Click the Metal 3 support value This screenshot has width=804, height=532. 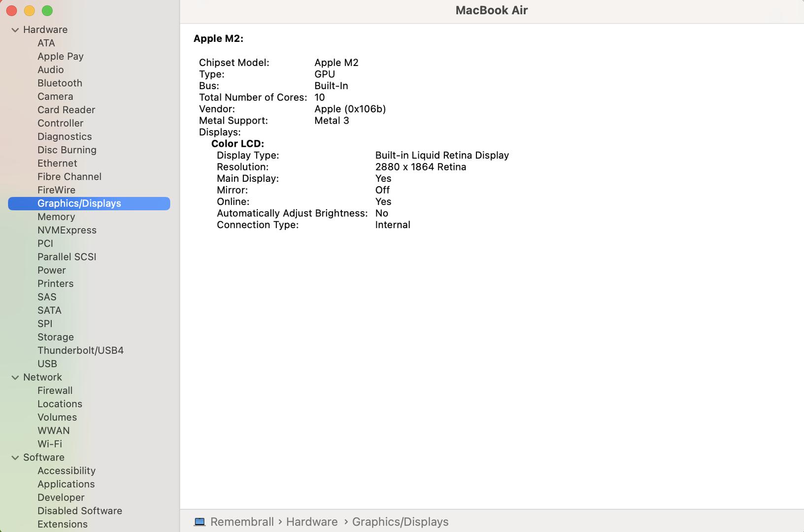click(332, 120)
